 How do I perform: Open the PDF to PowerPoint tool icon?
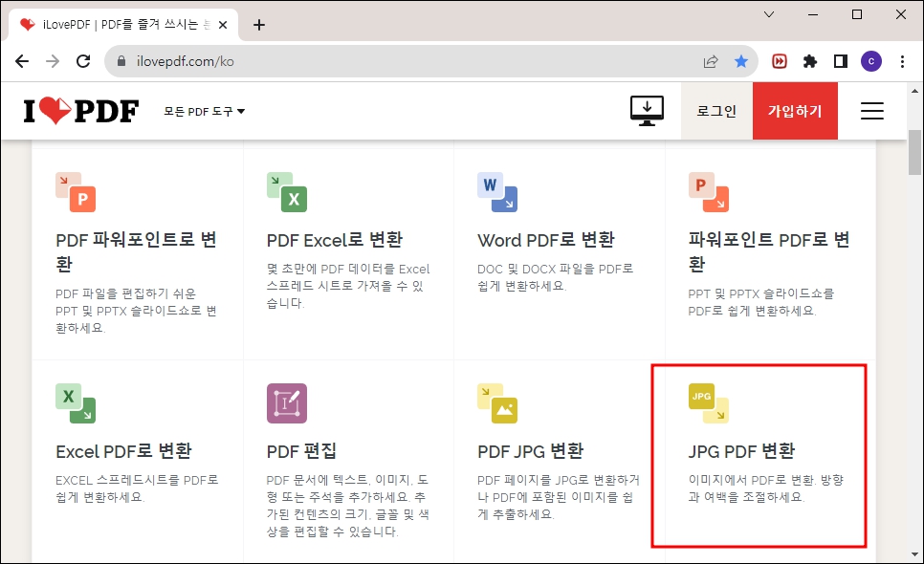(x=76, y=192)
